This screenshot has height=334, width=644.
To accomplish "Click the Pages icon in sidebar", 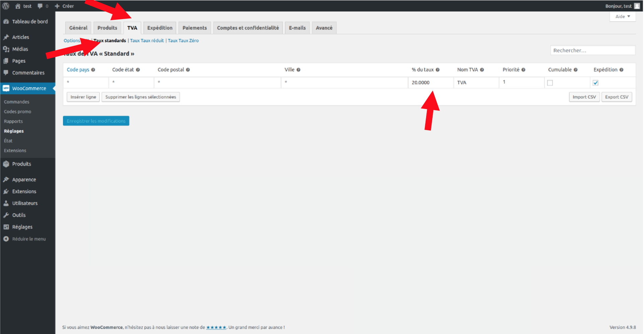I will [6, 61].
